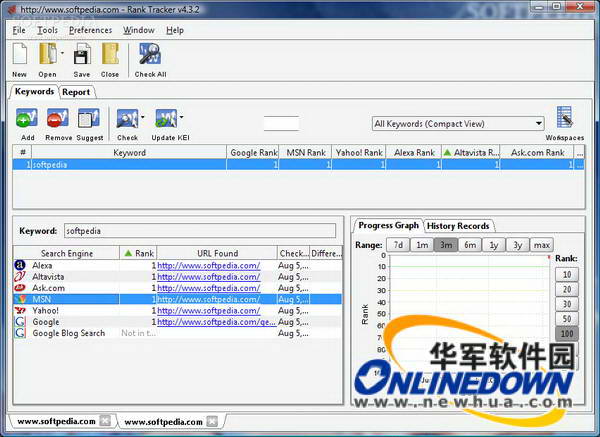Set the graph range to 7d

click(398, 245)
